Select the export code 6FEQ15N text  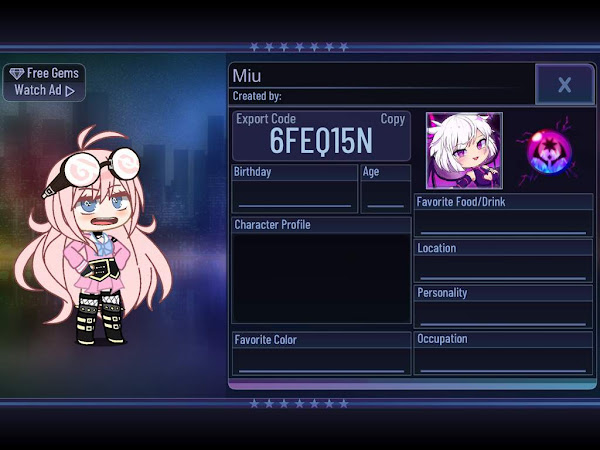(321, 141)
